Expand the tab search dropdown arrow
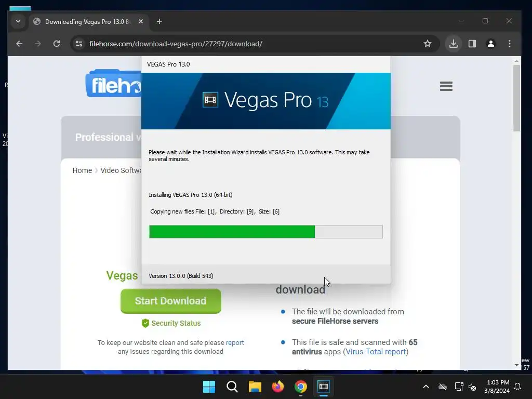Image resolution: width=532 pixels, height=399 pixels. click(x=18, y=21)
